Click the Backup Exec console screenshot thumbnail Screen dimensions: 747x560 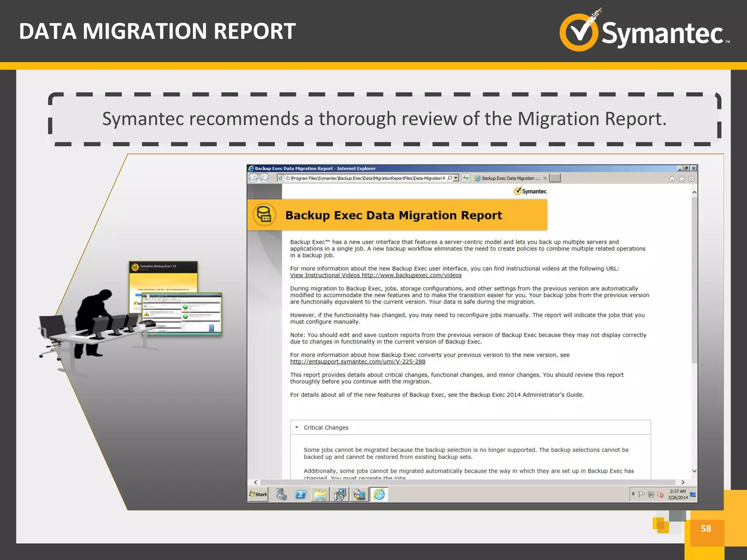coord(182,314)
